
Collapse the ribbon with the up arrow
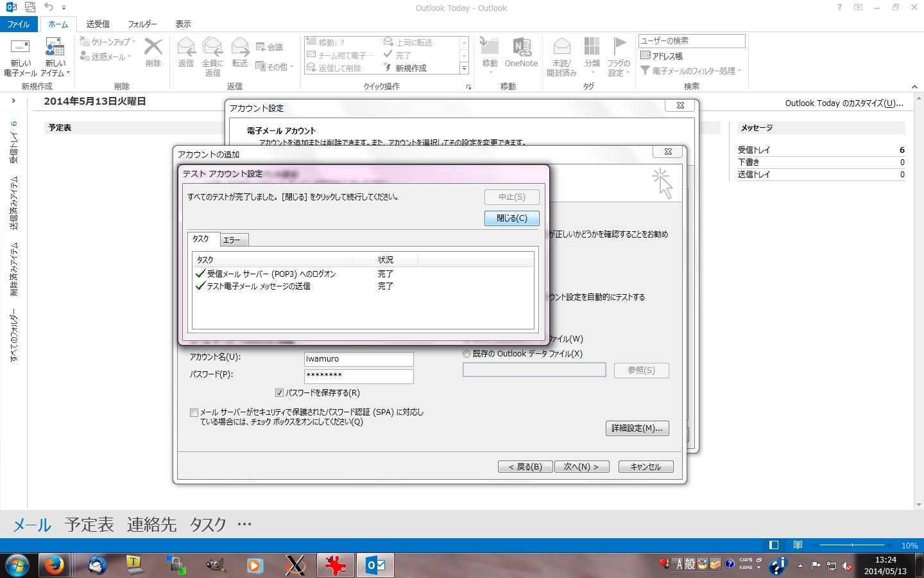tap(914, 87)
